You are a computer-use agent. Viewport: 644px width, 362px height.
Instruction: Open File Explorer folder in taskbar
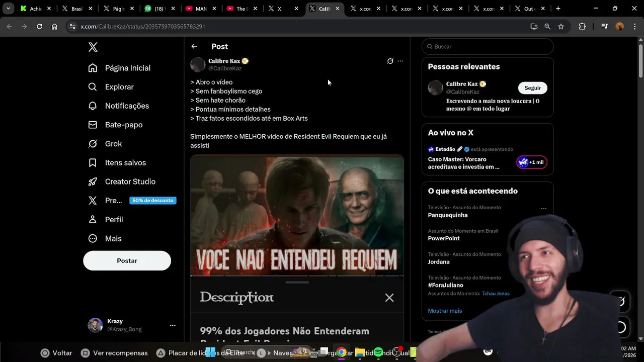click(360, 352)
